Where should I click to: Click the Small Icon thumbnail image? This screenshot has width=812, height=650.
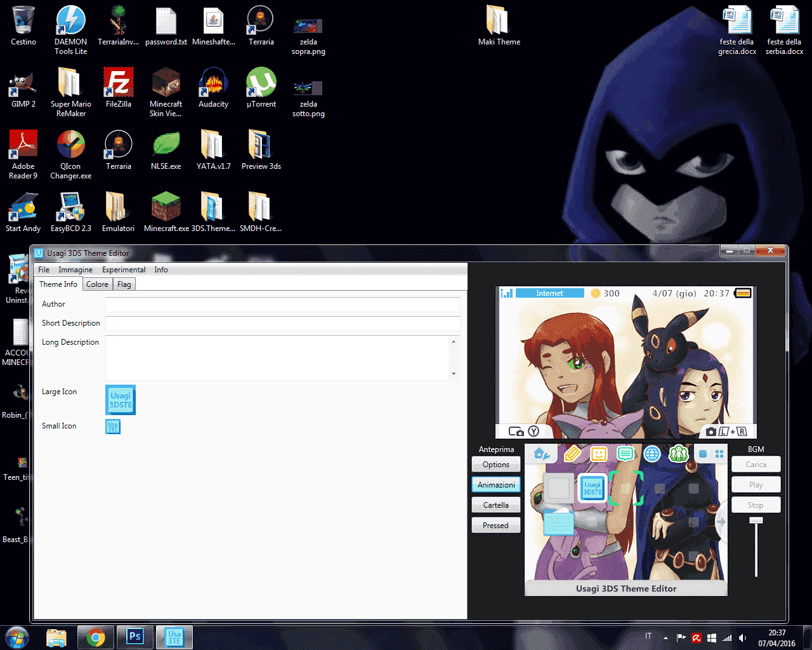113,427
